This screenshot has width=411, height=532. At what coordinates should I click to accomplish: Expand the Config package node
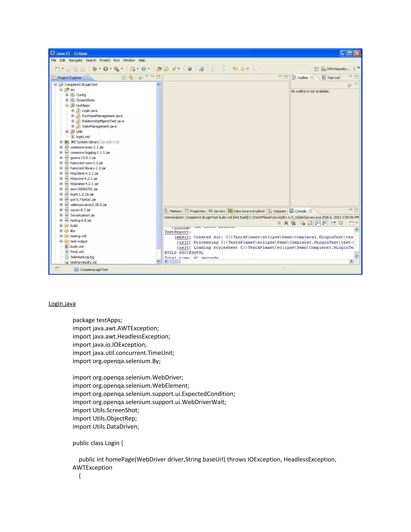click(x=67, y=95)
